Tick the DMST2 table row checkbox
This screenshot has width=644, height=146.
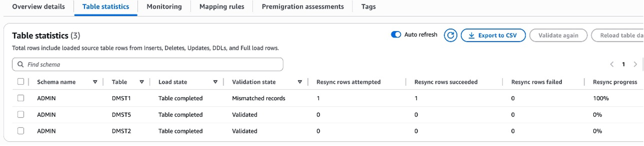(x=21, y=131)
